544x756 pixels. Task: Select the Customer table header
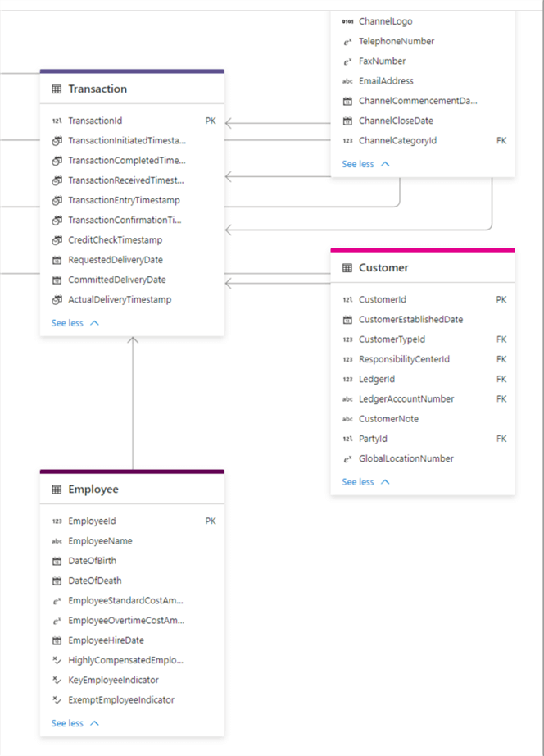tap(423, 267)
